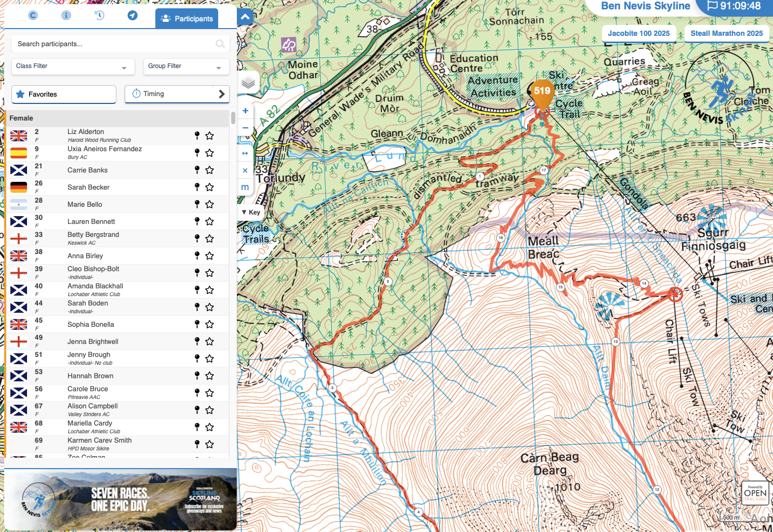Show Sarah Boden pin on map

(x=197, y=307)
